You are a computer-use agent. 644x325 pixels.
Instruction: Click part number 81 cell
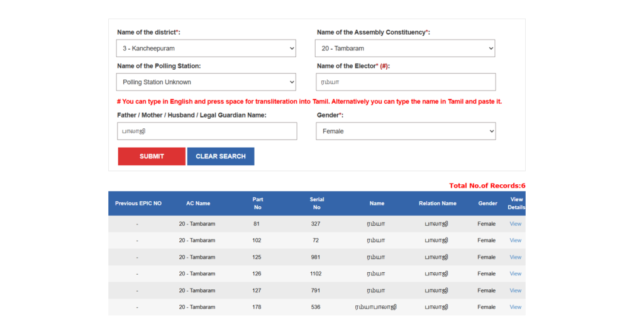(257, 224)
